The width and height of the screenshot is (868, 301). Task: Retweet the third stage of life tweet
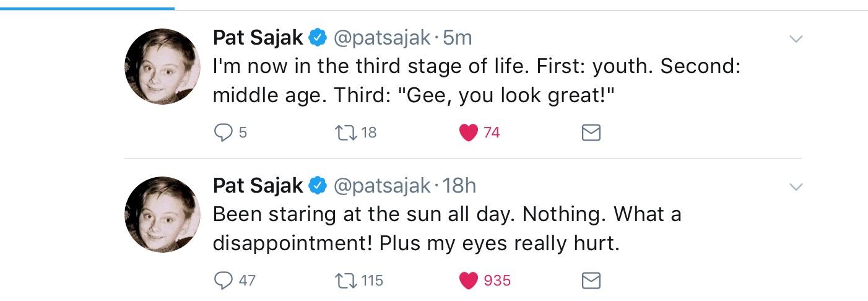tap(344, 133)
